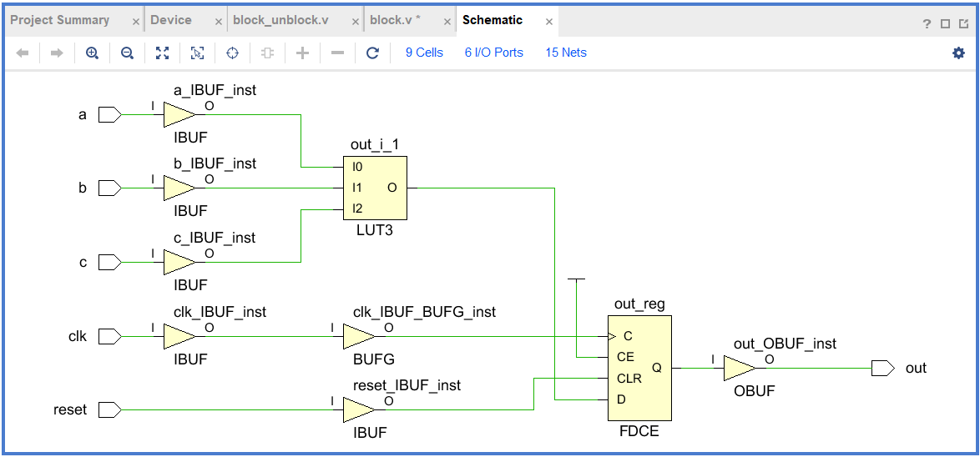Screen dimensions: 980x457
Task: Select the out_reg FDCE flip-flop block
Action: tap(639, 369)
